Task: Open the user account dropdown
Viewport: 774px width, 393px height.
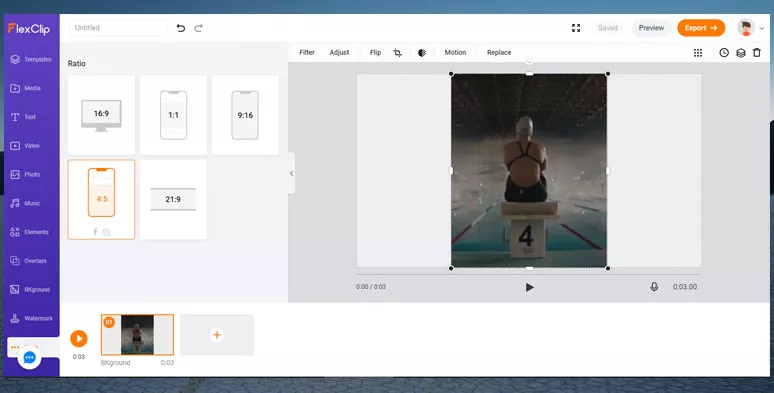Action: pos(762,29)
